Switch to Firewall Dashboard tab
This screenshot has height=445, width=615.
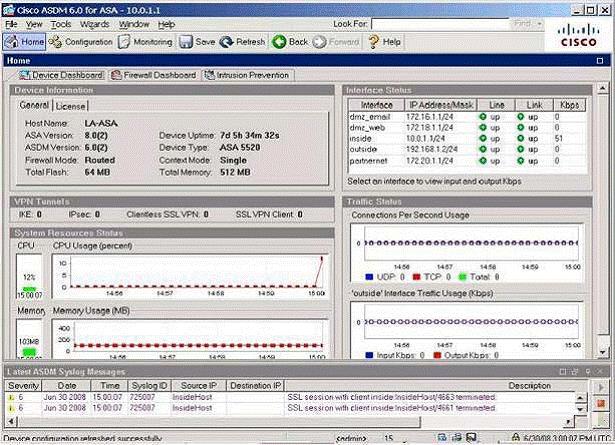[154, 75]
